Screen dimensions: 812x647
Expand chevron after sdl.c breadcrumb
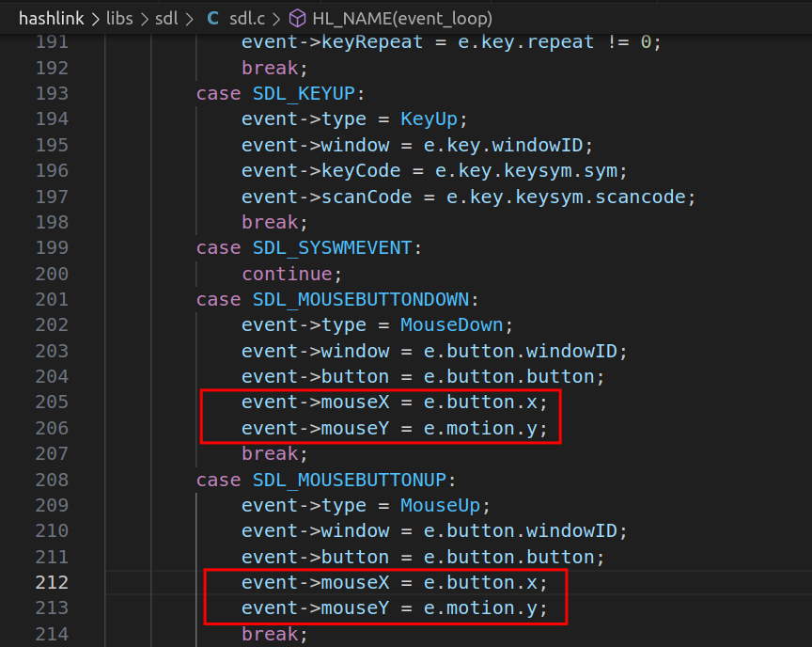coord(276,20)
